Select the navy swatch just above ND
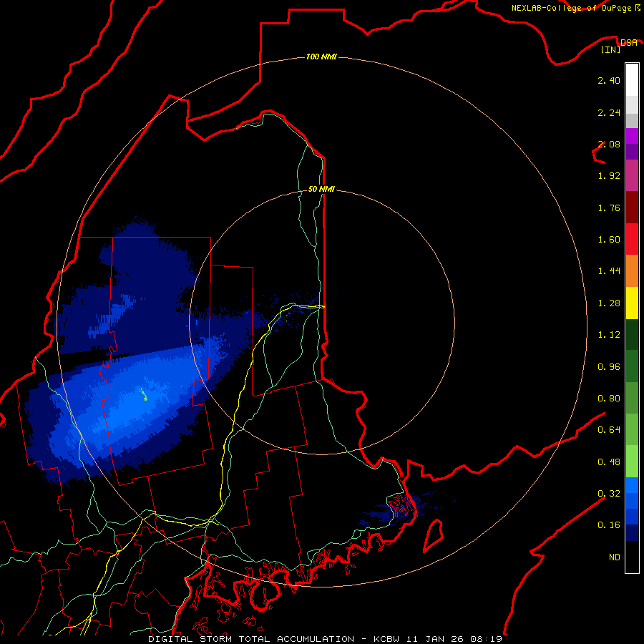 pos(632,533)
